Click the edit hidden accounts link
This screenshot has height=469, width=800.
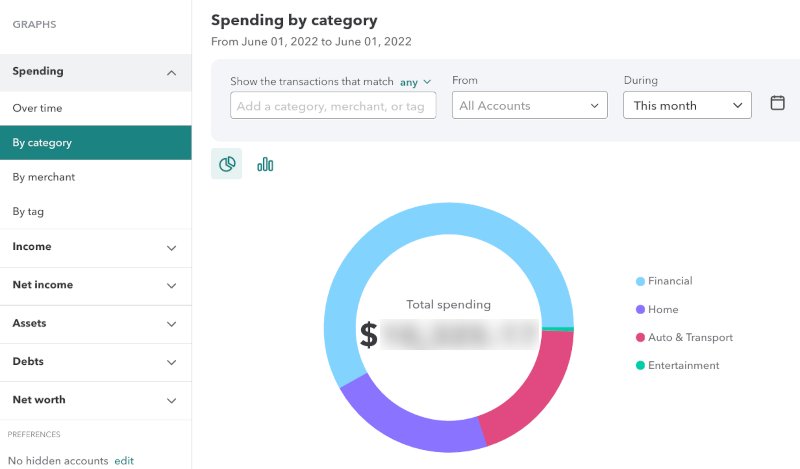point(123,461)
